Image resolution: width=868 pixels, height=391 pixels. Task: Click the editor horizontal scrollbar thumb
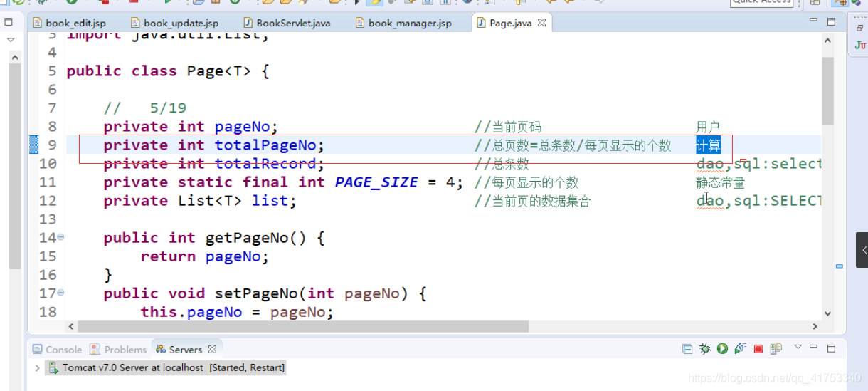tap(303, 326)
